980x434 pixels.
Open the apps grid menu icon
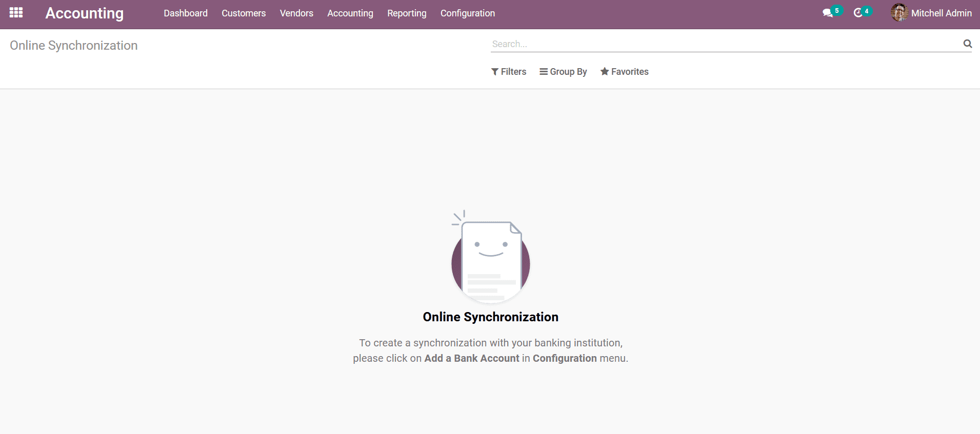16,13
